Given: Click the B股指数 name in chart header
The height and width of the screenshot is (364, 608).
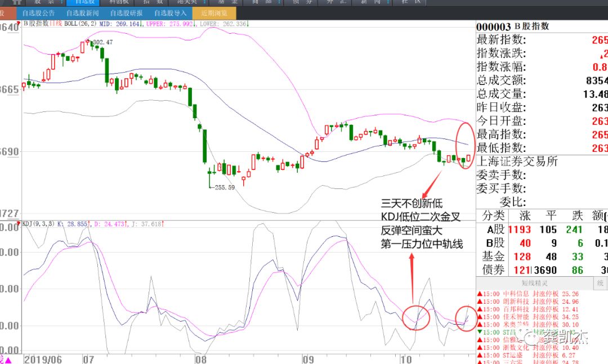Looking at the screenshot, I should click(x=36, y=23).
